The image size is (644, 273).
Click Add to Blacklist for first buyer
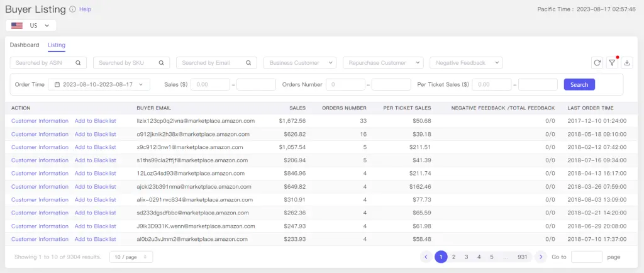[x=95, y=121]
